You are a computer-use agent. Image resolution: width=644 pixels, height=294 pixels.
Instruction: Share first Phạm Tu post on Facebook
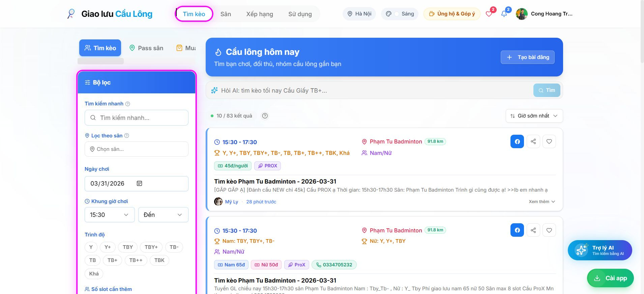point(517,141)
